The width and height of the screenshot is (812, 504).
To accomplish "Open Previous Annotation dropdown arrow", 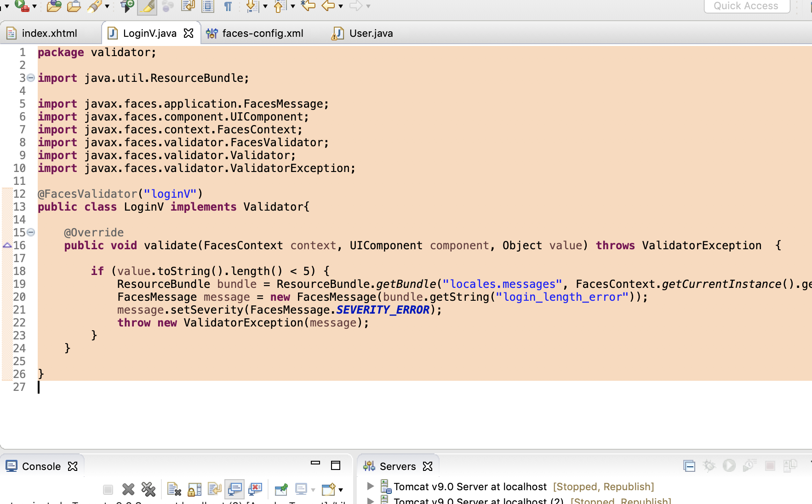I will 292,6.
